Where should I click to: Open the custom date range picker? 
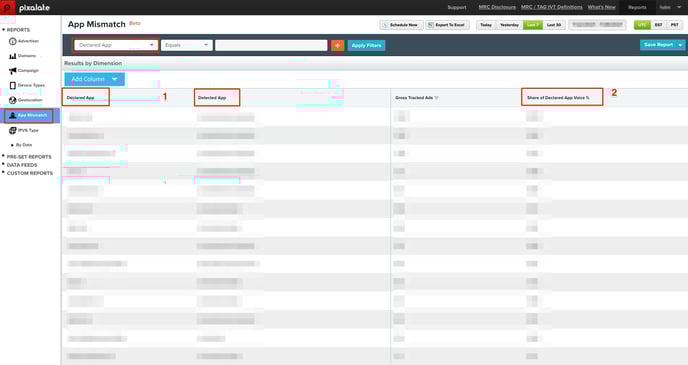pos(597,25)
